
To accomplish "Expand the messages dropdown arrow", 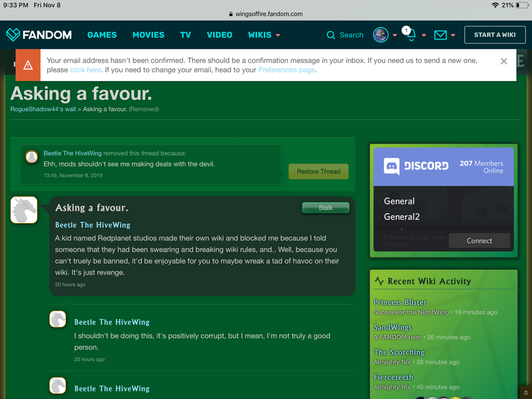I will coord(453,35).
